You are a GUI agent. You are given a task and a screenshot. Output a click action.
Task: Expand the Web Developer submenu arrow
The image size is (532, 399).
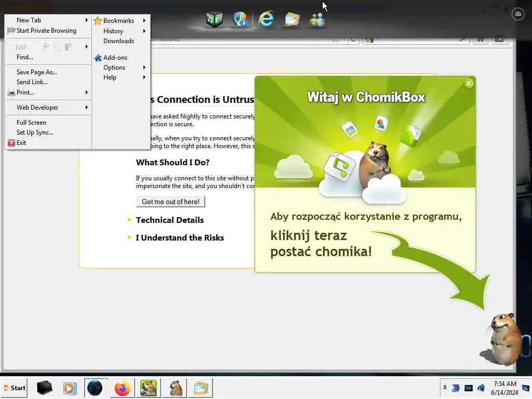87,107
